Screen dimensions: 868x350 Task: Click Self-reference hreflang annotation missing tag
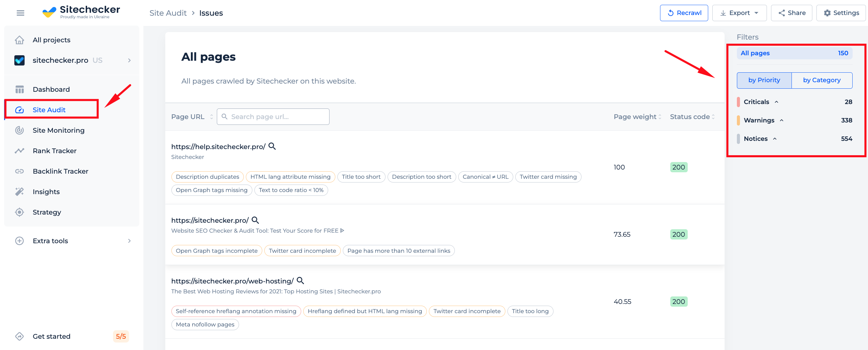236,311
